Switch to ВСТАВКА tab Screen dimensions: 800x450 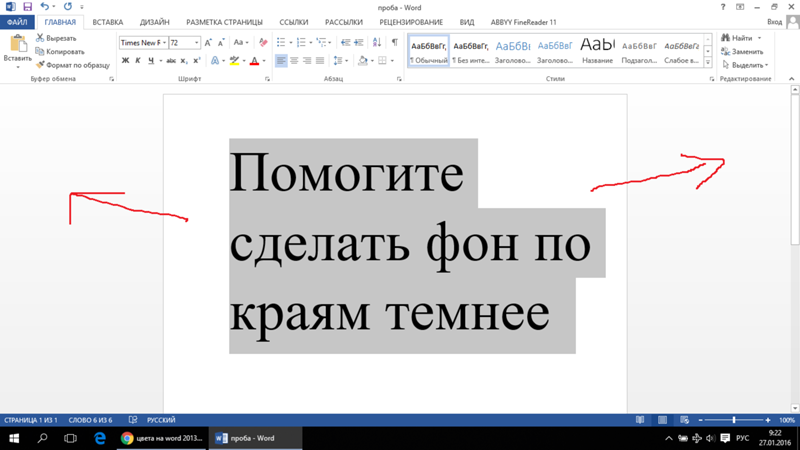pyautogui.click(x=108, y=22)
